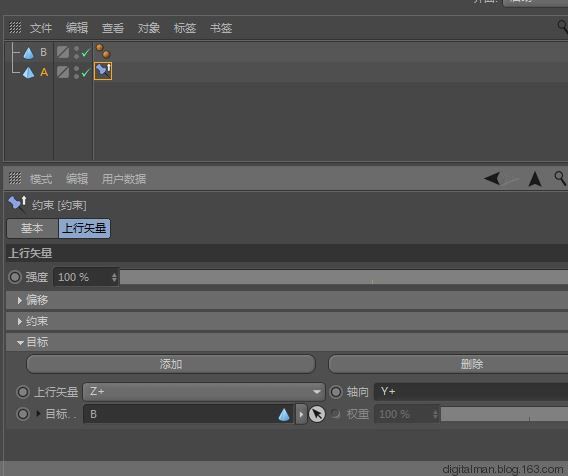Screen dimensions: 568x476
Task: Activate the target object picker cursor icon
Action: tap(317, 414)
